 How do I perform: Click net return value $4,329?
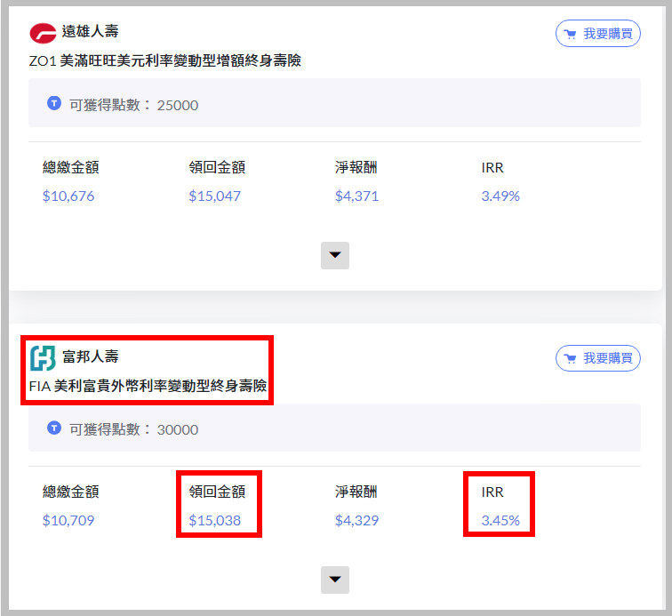click(357, 520)
